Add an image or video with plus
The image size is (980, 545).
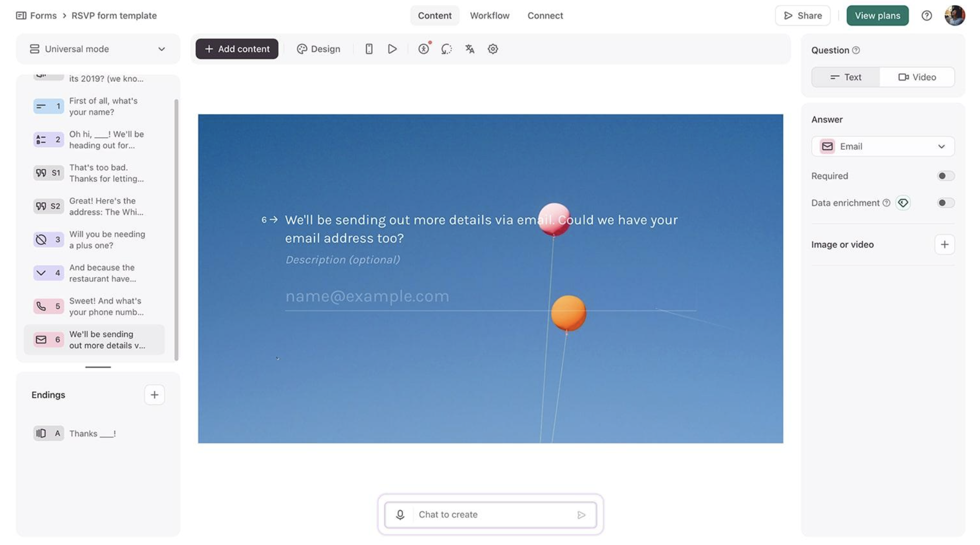(x=944, y=245)
